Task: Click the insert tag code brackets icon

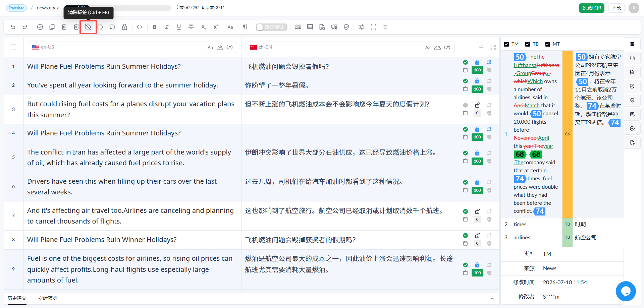Action: tap(140, 27)
